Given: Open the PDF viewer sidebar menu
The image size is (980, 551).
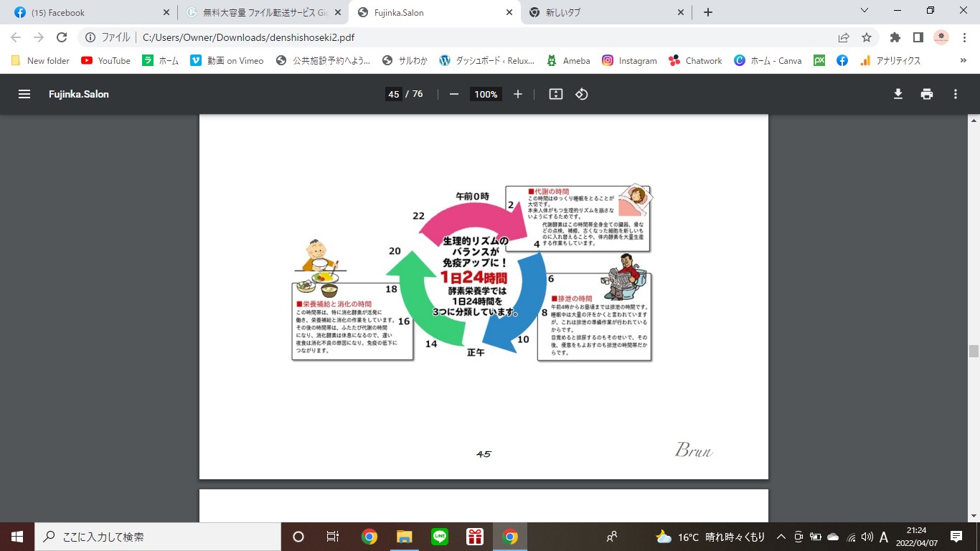Looking at the screenshot, I should pos(24,94).
